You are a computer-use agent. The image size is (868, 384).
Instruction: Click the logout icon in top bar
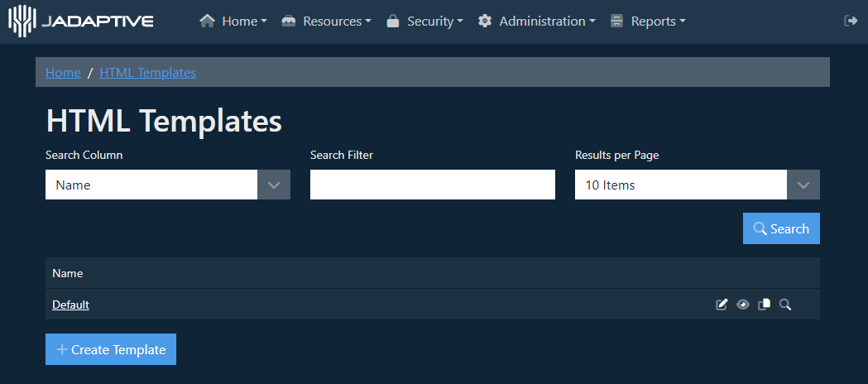click(x=850, y=21)
